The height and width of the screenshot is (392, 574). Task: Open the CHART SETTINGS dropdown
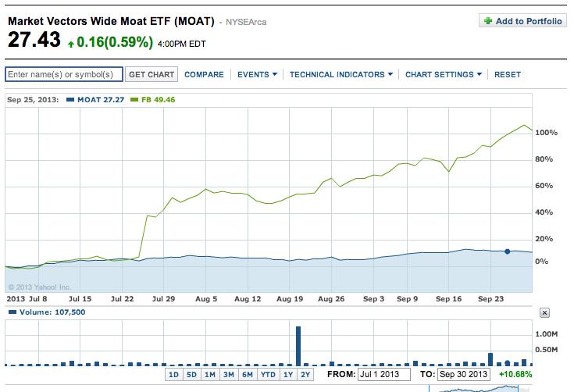pyautogui.click(x=444, y=75)
